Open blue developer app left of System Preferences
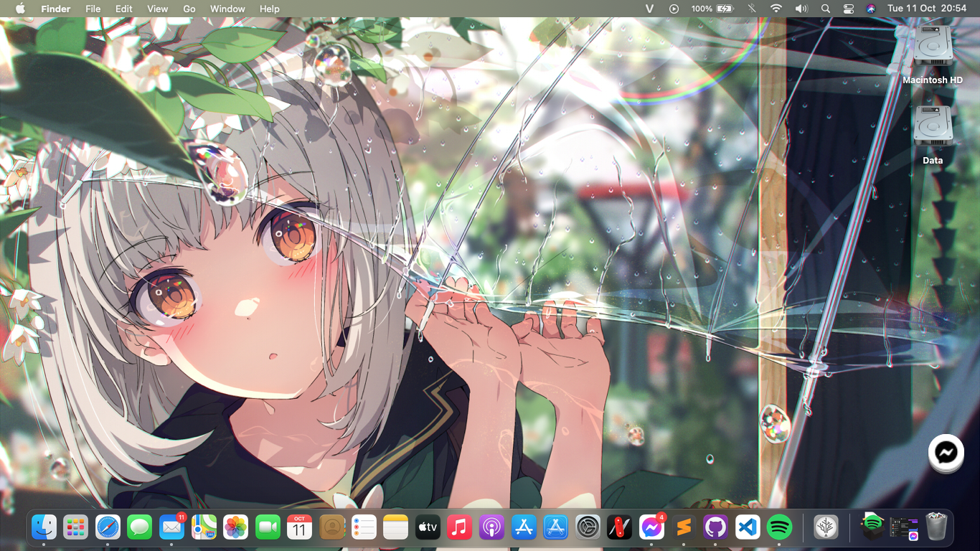Image resolution: width=980 pixels, height=551 pixels. [556, 528]
